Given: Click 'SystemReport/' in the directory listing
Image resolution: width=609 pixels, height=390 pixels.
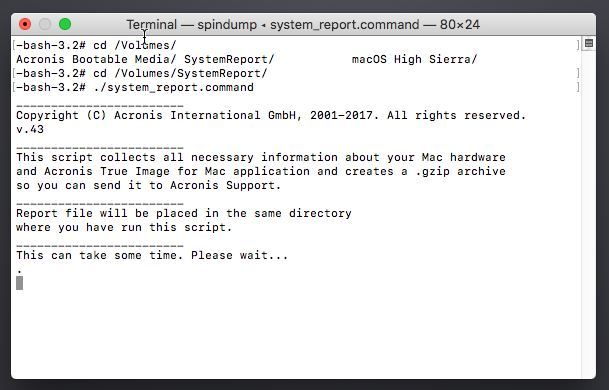Looking at the screenshot, I should point(229,59).
